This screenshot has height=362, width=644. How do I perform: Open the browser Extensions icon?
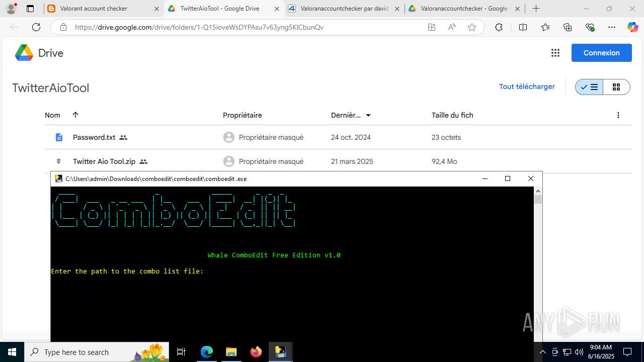[x=499, y=27]
